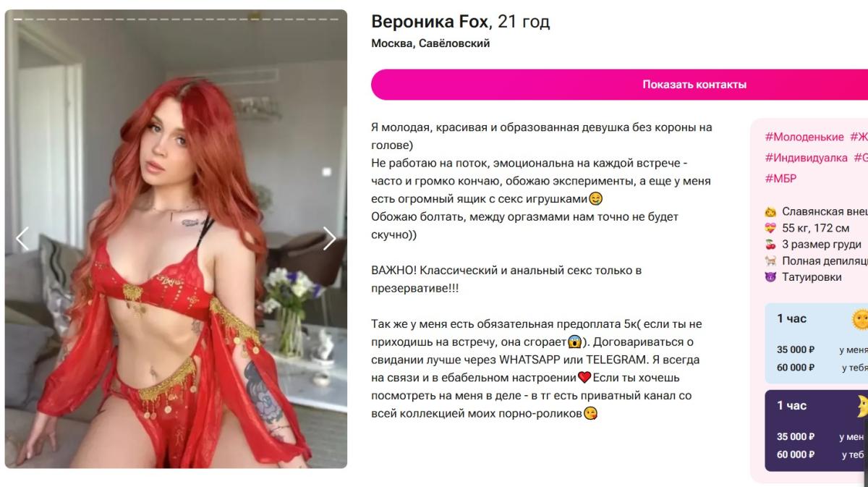This screenshot has height=487, width=868.
Task: Click the cherry icon beside 3 размер груди
Action: pos(770,245)
